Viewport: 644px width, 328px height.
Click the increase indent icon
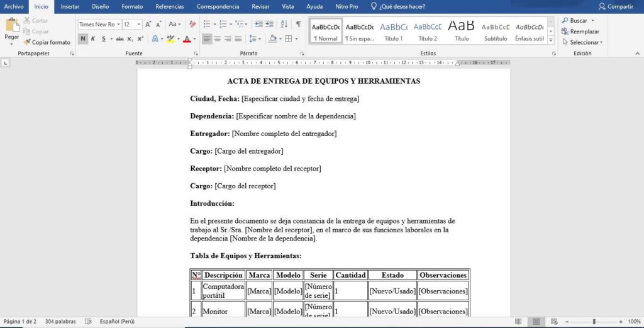[x=269, y=25]
